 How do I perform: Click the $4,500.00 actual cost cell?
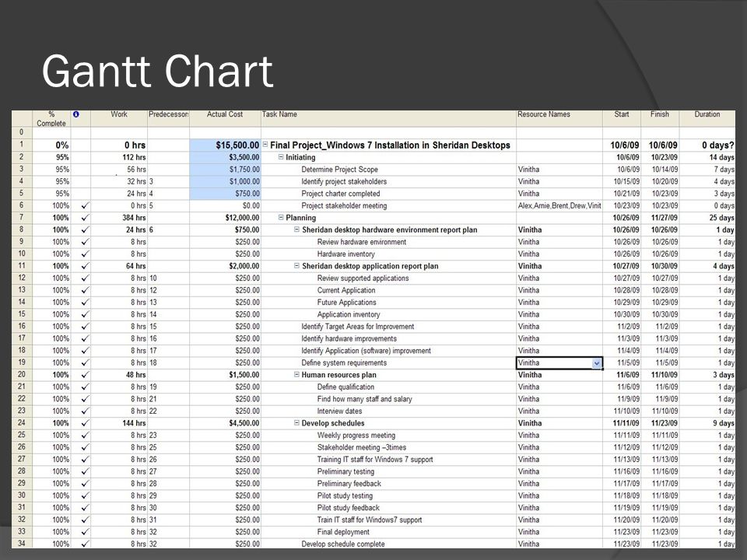225,423
